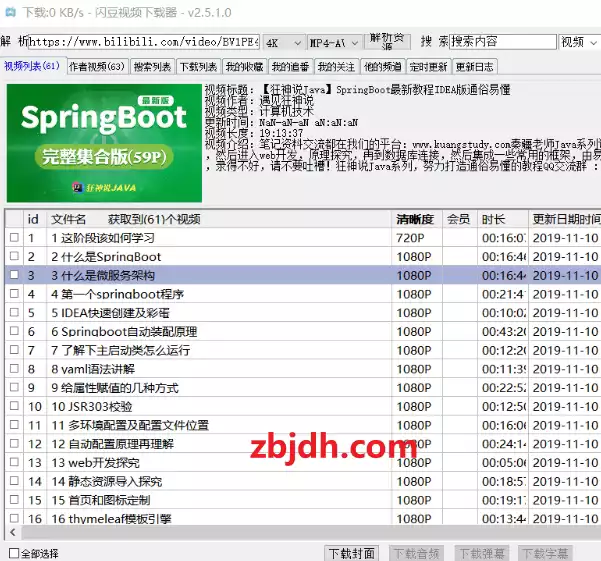
Task: Click the 搜索内容 search field
Action: tap(502, 42)
